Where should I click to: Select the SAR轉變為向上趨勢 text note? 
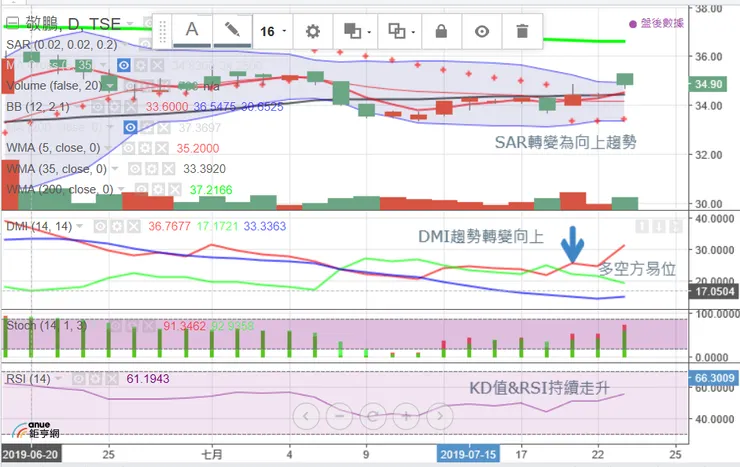(x=565, y=142)
